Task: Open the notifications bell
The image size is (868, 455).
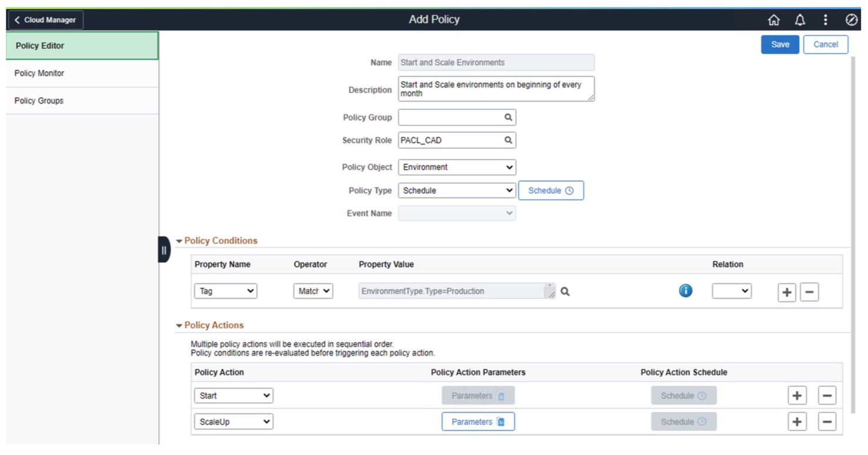Action: [x=800, y=20]
